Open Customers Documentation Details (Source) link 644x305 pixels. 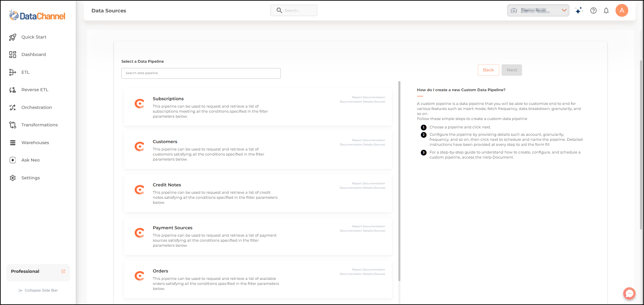click(x=363, y=145)
